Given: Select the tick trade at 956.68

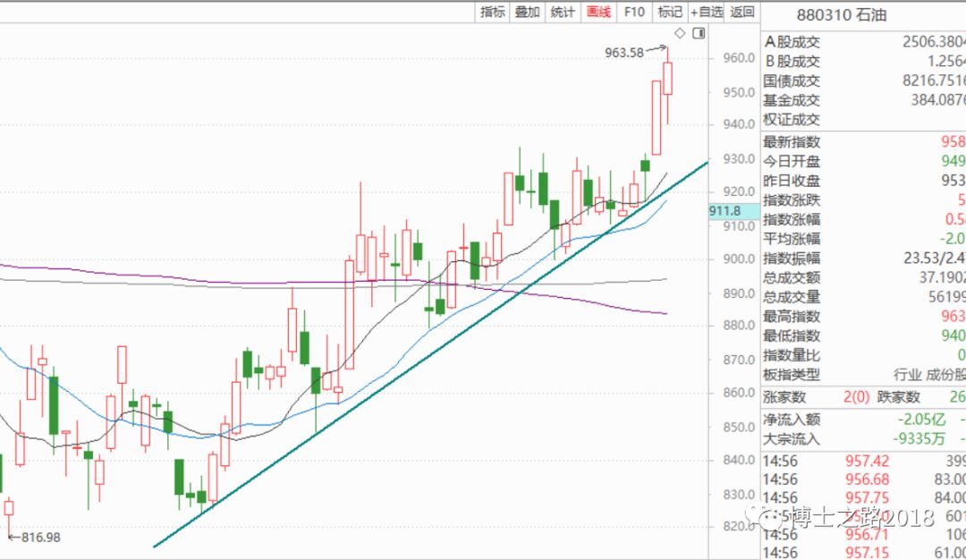Looking at the screenshot, I should coord(864,479).
